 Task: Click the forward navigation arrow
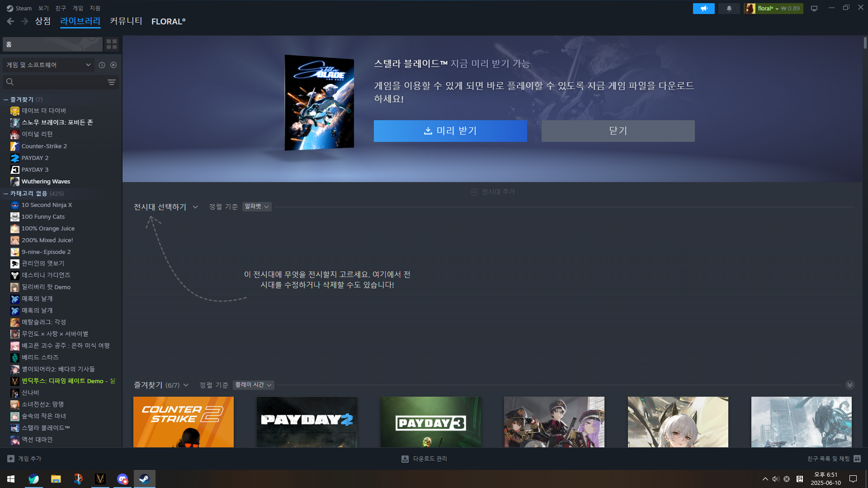(x=25, y=21)
